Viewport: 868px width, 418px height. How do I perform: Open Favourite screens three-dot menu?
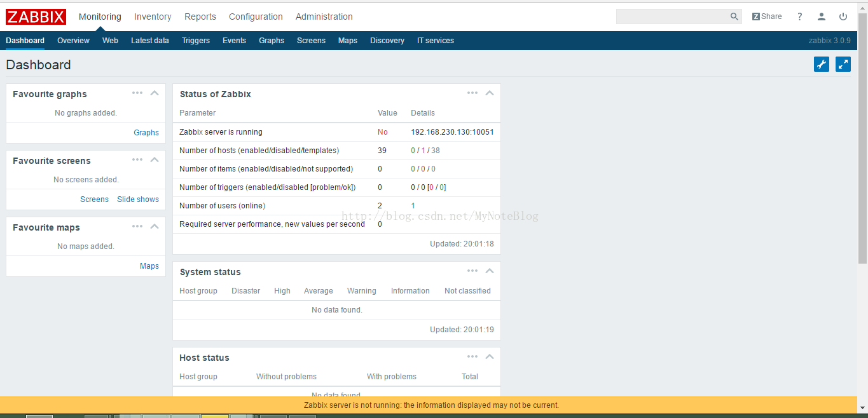click(x=137, y=159)
